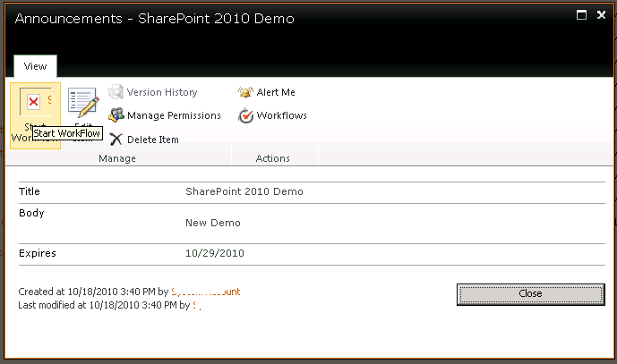The width and height of the screenshot is (617, 364).
Task: Click the Delete Item X icon
Action: [x=116, y=140]
